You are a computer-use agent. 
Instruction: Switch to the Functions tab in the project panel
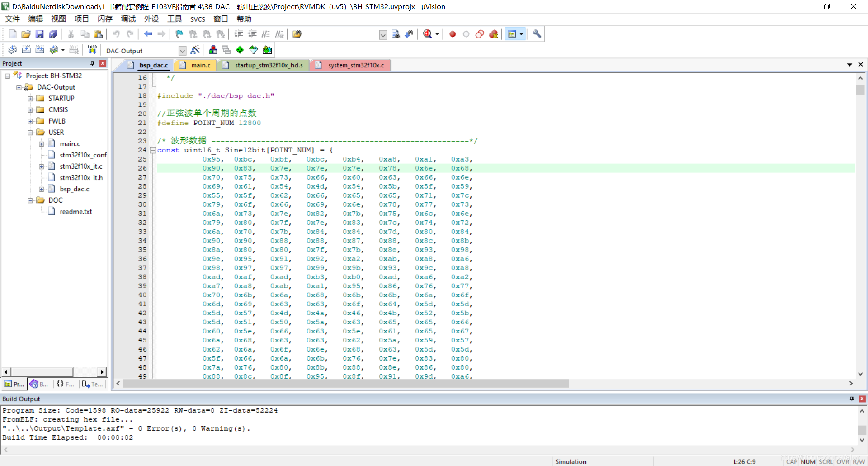66,384
